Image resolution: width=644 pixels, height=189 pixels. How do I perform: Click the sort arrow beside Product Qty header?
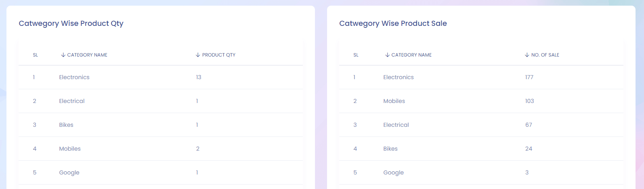pos(198,55)
